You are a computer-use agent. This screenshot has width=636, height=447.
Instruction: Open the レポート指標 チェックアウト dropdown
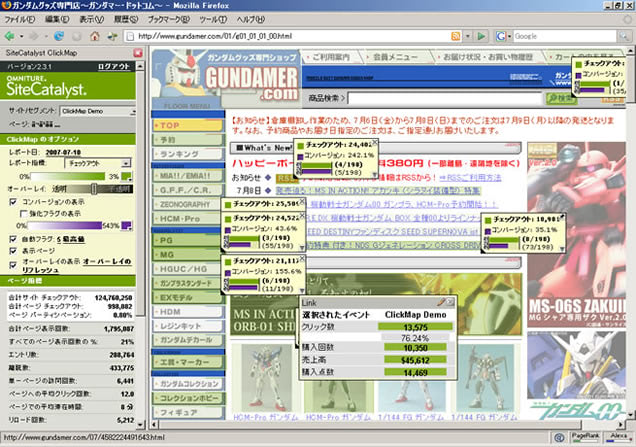point(97,163)
